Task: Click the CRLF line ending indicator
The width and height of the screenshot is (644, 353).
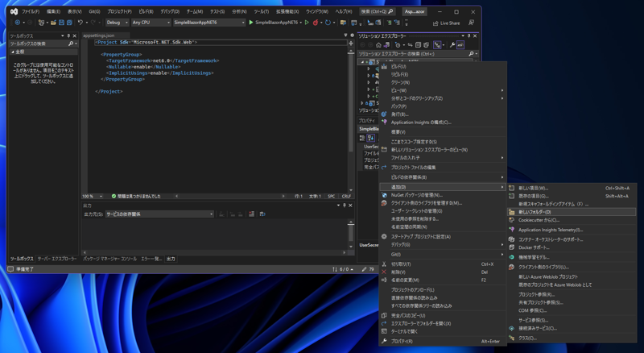Action: (x=346, y=197)
